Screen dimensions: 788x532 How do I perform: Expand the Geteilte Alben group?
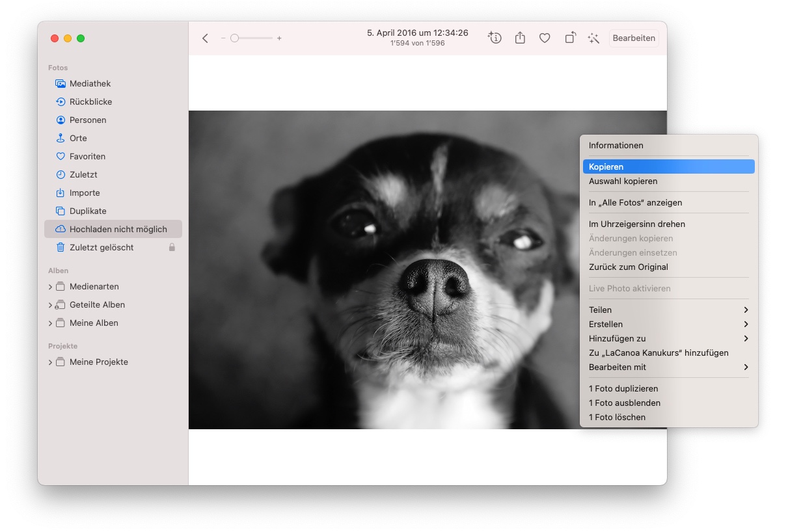(x=51, y=305)
